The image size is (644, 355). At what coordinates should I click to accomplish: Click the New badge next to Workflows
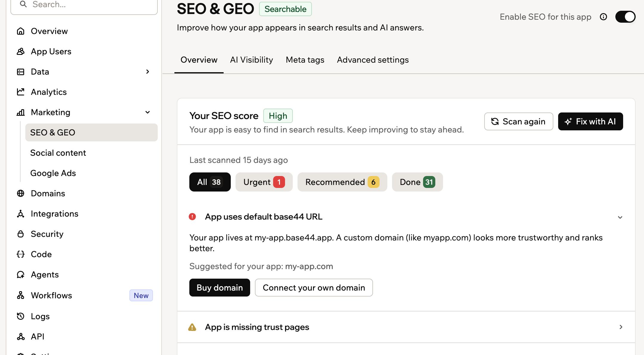(x=141, y=295)
